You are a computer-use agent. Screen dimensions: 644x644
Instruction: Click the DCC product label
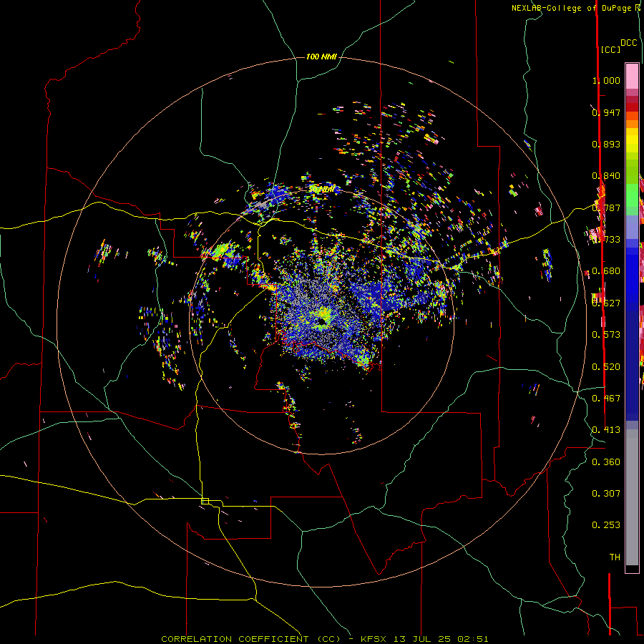[628, 43]
